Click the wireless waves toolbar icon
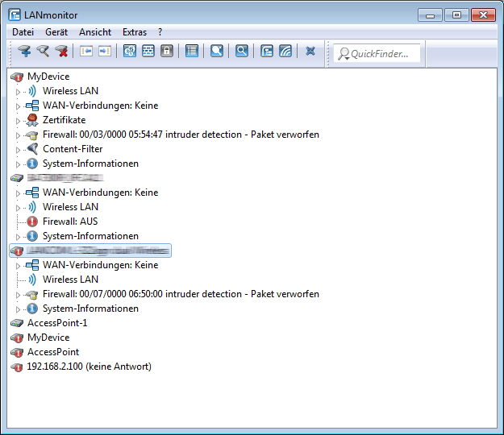Image resolution: width=504 pixels, height=435 pixels. (x=285, y=51)
